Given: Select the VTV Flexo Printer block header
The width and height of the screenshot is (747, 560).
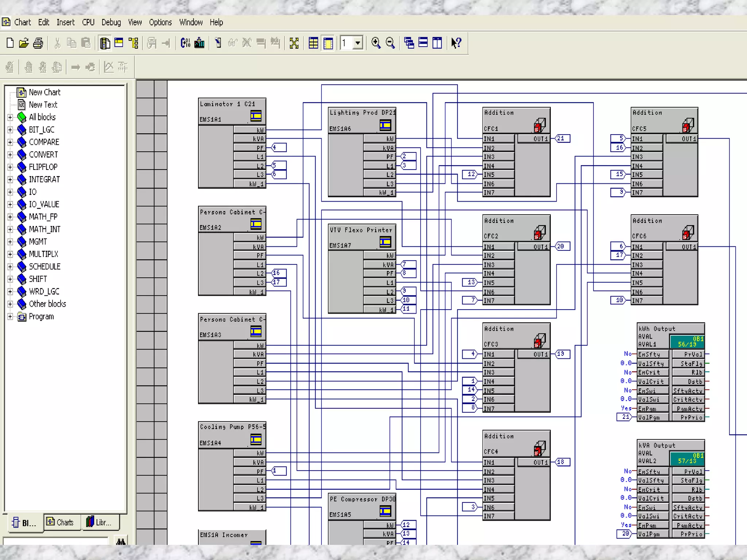Looking at the screenshot, I should tap(362, 237).
